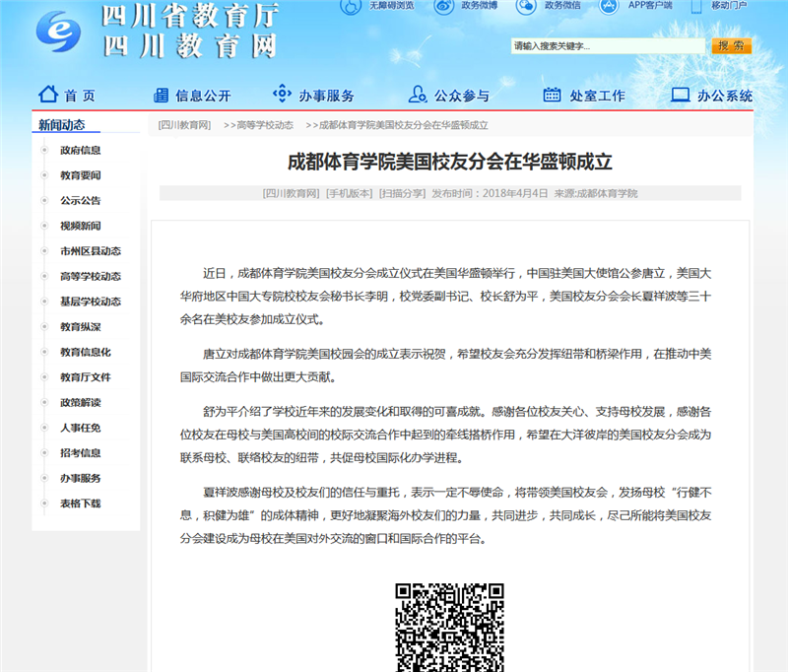Viewport: 788px width, 672px height.
Task: Click the bullet icon next to 教育要闻
Action: pos(44,175)
